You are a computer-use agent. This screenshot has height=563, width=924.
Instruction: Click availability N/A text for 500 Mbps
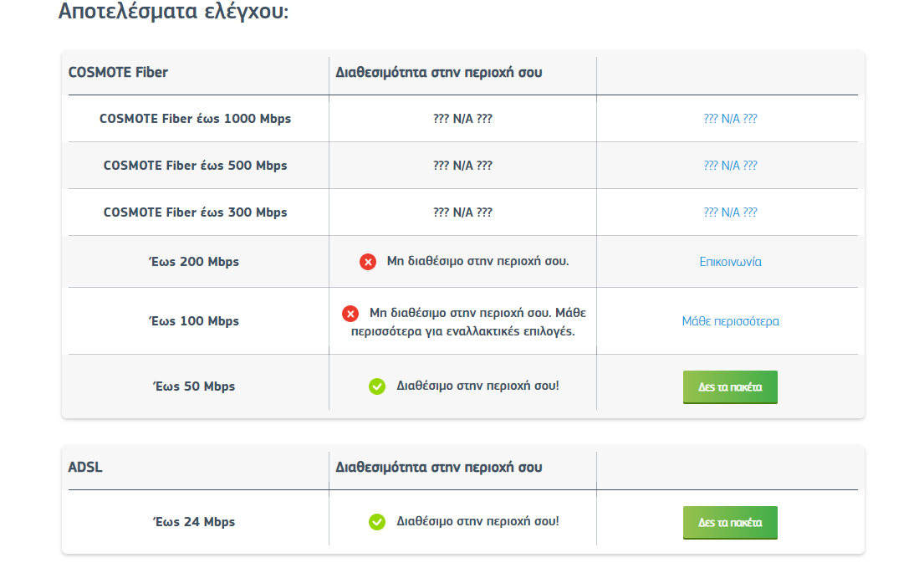[462, 166]
